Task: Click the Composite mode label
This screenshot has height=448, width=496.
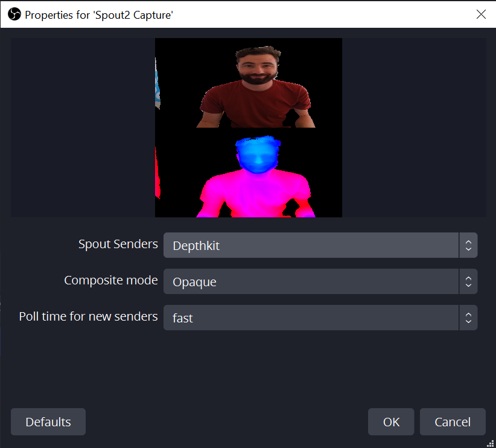Action: 110,280
